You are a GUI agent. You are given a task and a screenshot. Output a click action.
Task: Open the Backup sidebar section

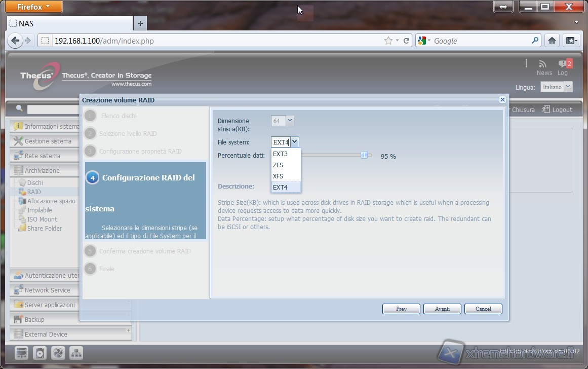34,320
